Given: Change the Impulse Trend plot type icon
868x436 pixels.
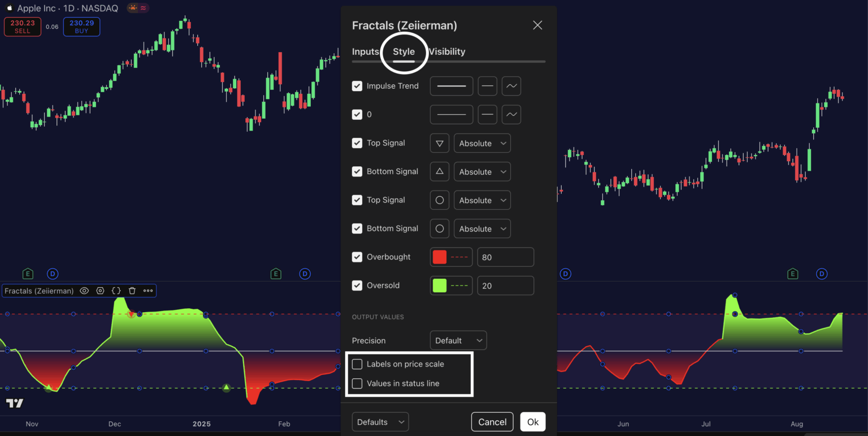Looking at the screenshot, I should click(x=511, y=86).
